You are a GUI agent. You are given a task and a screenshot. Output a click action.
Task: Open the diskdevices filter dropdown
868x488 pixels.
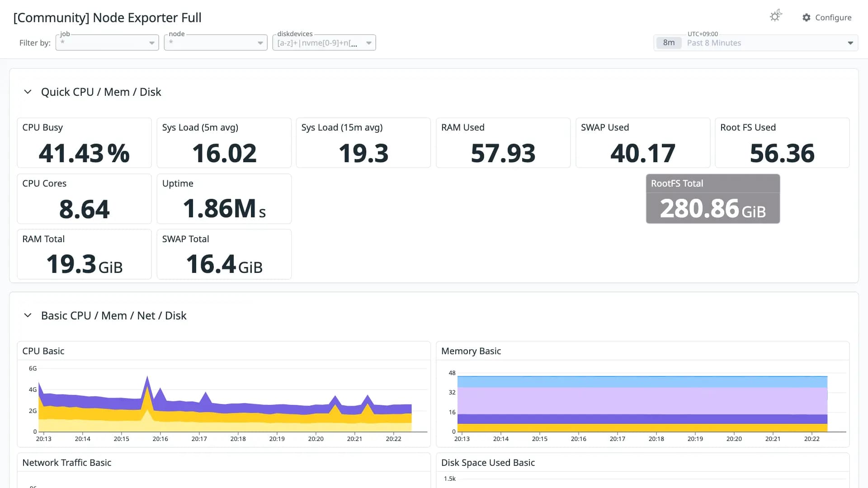point(324,42)
